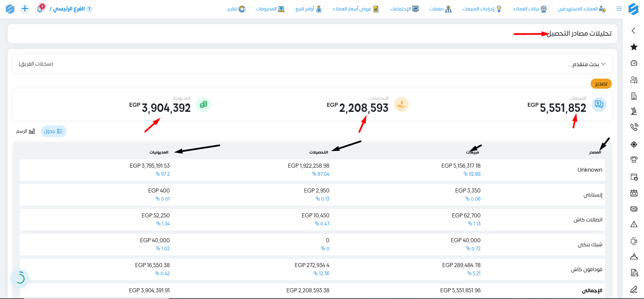Open the عروض أسعار العملاء menu
Screen dimensions: 644x299
356,9
